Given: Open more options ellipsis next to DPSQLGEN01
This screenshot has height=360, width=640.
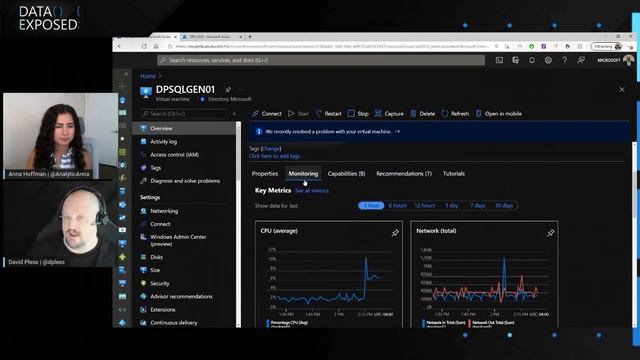Looking at the screenshot, I should (241, 89).
